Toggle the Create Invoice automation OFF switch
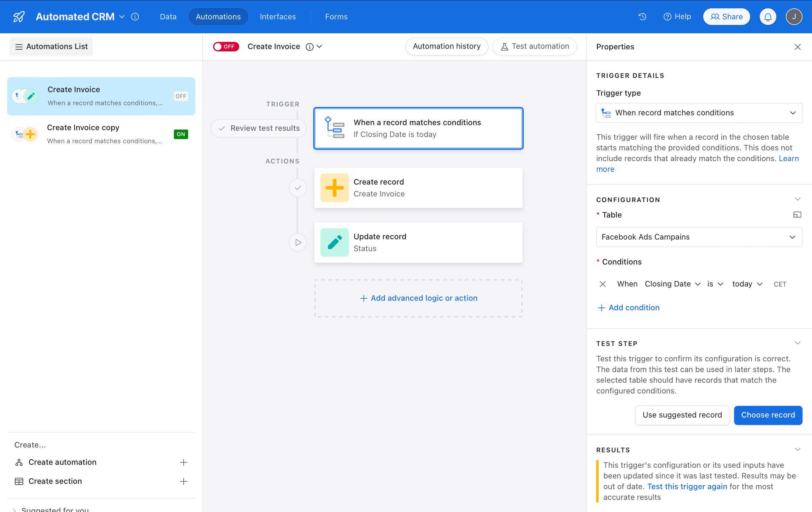Image resolution: width=812 pixels, height=512 pixels. (x=226, y=47)
